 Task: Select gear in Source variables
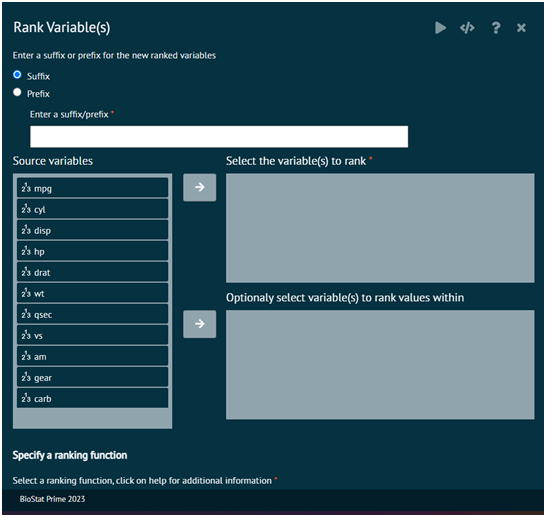92,377
